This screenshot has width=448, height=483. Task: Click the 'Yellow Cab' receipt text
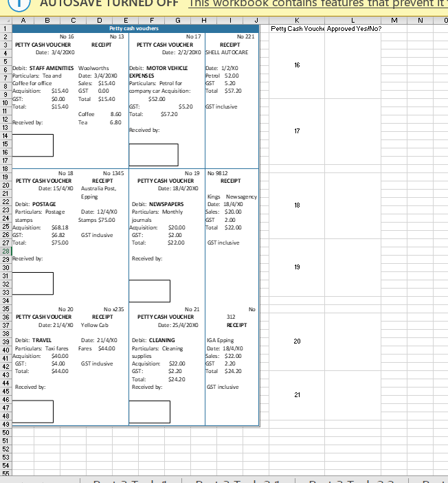[95, 325]
